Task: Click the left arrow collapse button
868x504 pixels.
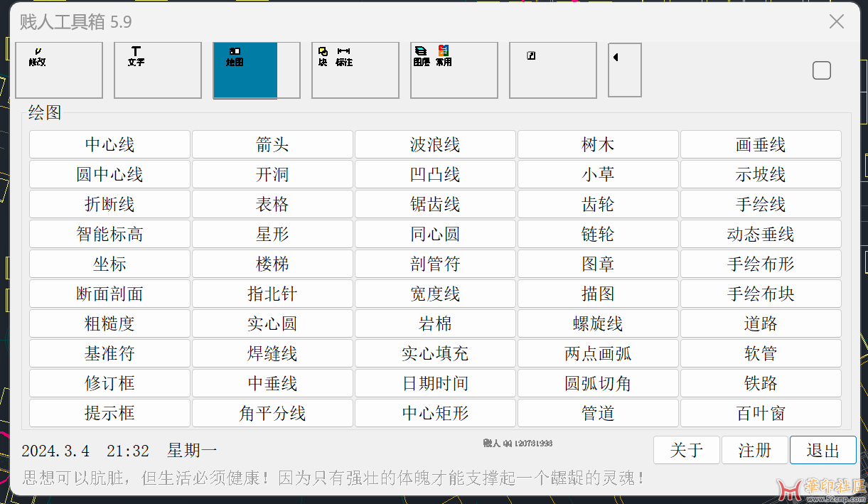Action: pos(625,70)
